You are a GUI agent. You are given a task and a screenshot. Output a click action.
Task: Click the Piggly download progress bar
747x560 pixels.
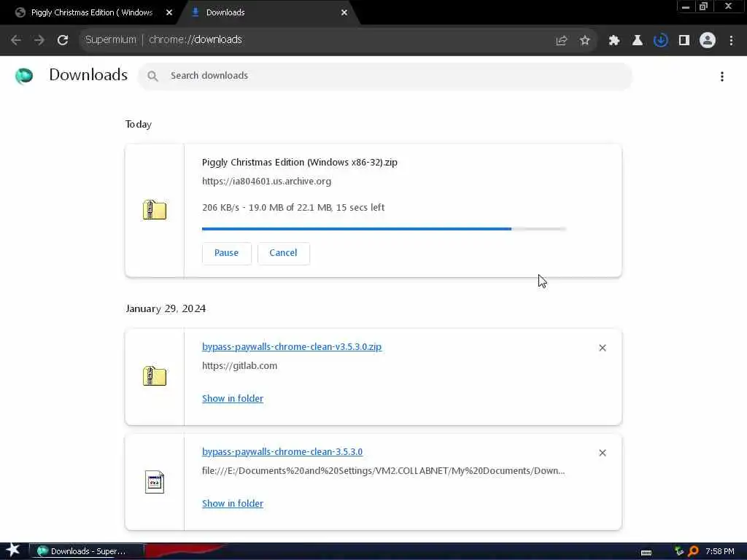[x=384, y=229]
